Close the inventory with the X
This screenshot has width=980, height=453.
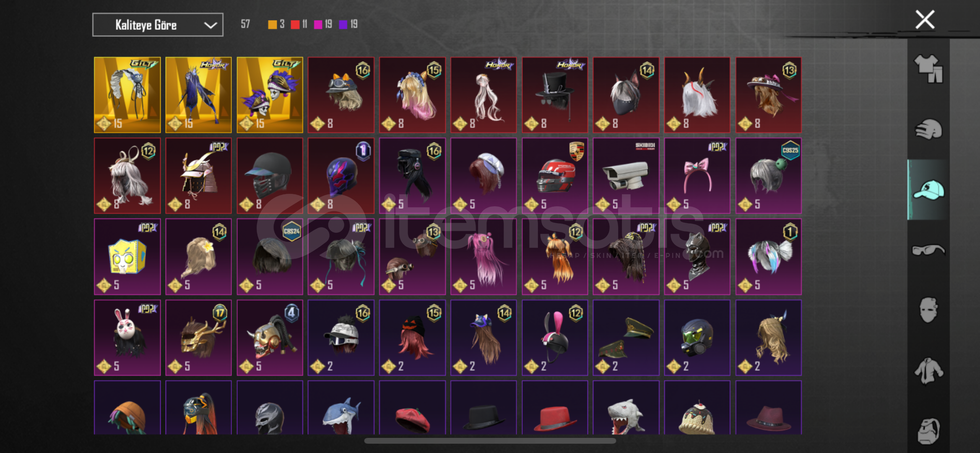pyautogui.click(x=925, y=20)
